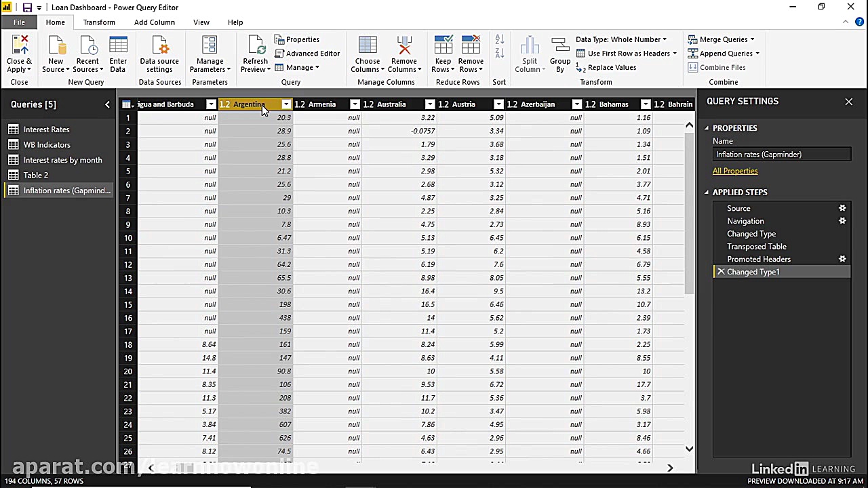Click the Merge Queries icon
The width and height of the screenshot is (868, 488).
[x=692, y=39]
